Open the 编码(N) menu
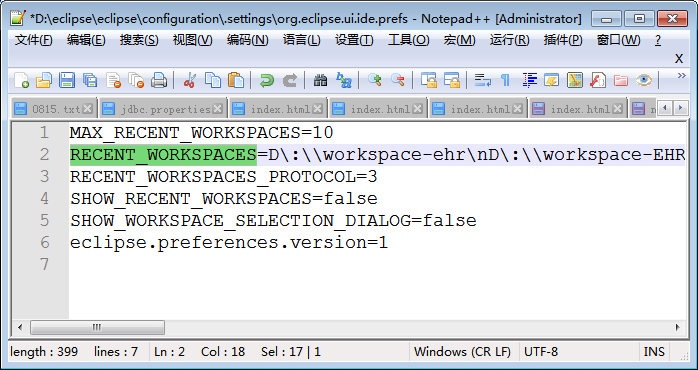This screenshot has height=370, width=698. click(247, 41)
